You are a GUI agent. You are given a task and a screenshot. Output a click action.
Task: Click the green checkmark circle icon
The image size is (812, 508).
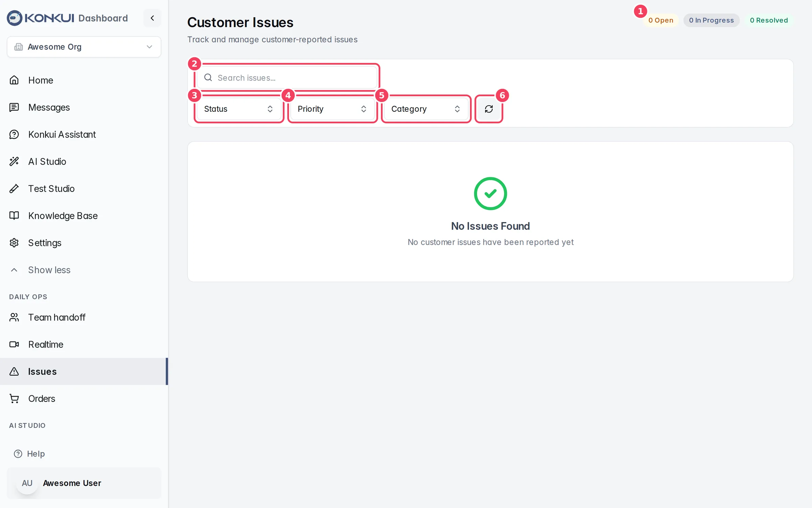[491, 194]
